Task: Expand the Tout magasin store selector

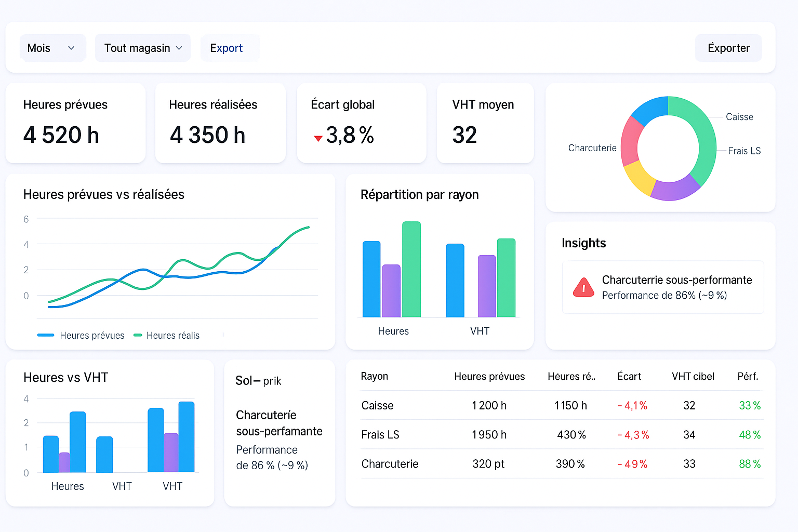Action: (x=143, y=48)
